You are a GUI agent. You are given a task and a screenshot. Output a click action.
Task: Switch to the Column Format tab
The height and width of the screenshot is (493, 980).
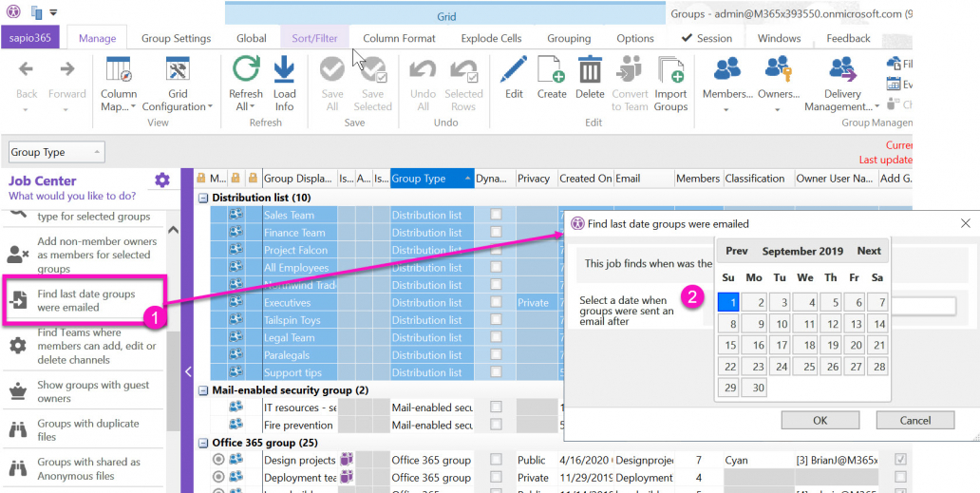point(399,38)
